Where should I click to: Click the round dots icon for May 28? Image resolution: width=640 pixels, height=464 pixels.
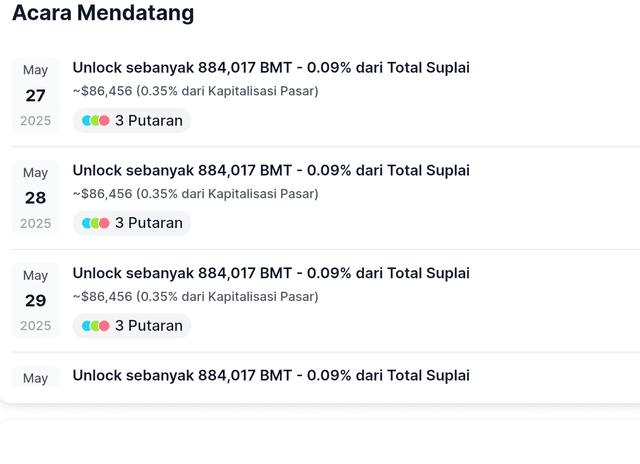[96, 223]
